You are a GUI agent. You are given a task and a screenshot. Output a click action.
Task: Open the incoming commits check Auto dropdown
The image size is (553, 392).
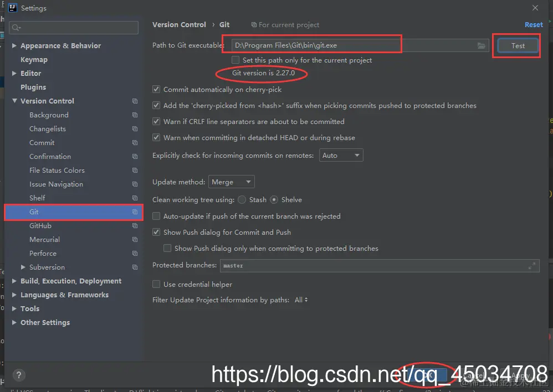[x=341, y=155]
